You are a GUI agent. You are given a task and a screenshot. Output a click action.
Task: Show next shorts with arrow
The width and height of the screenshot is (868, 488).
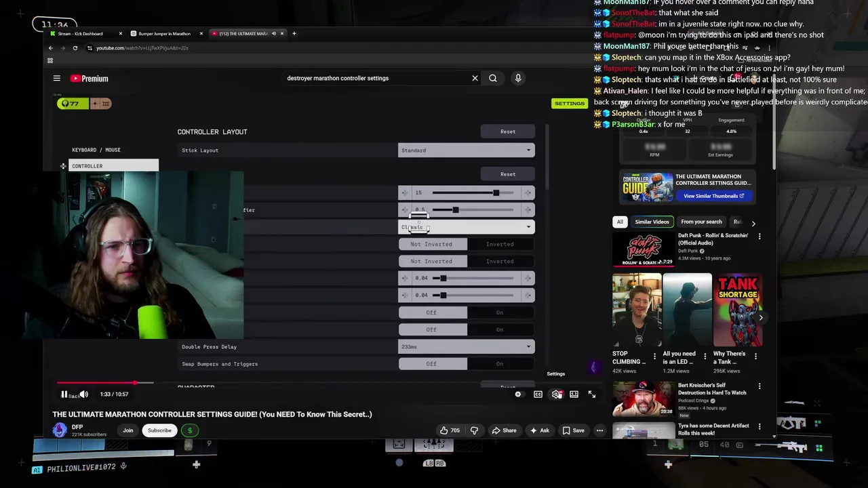[x=761, y=317]
